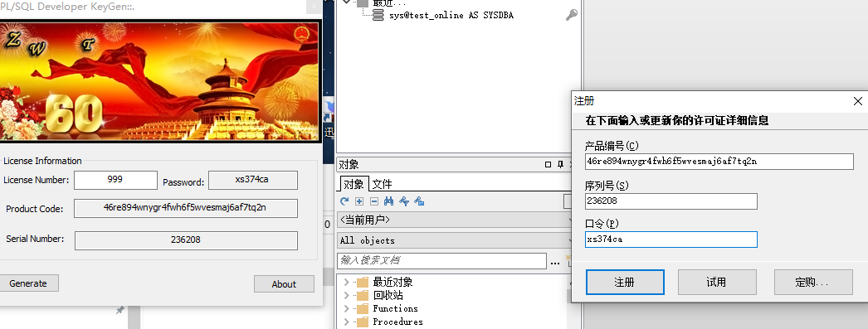Click the binoculars find icon in objects panel
Viewport: 868px width, 329px height.
click(x=388, y=201)
